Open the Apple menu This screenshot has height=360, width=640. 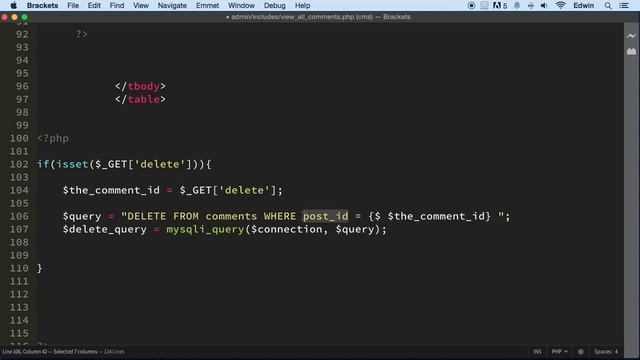tap(13, 5)
